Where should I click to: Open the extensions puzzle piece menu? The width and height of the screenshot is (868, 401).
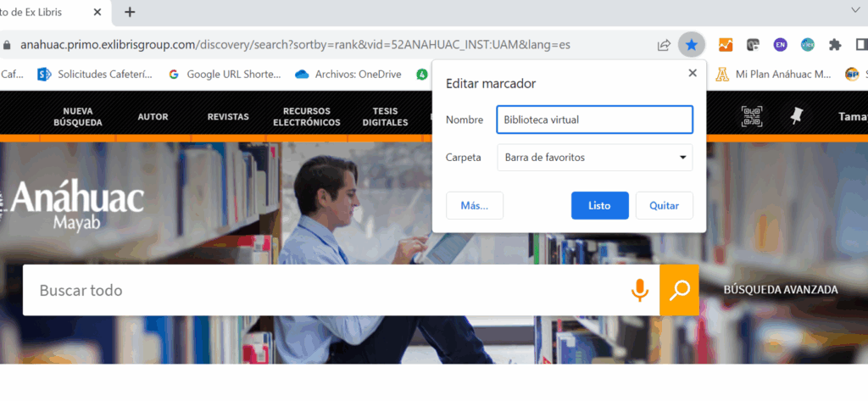[x=835, y=44]
